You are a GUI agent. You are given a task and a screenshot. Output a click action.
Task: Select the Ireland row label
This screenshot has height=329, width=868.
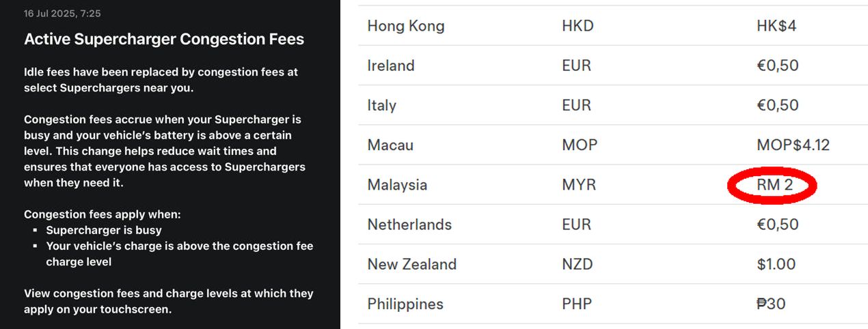coord(391,66)
